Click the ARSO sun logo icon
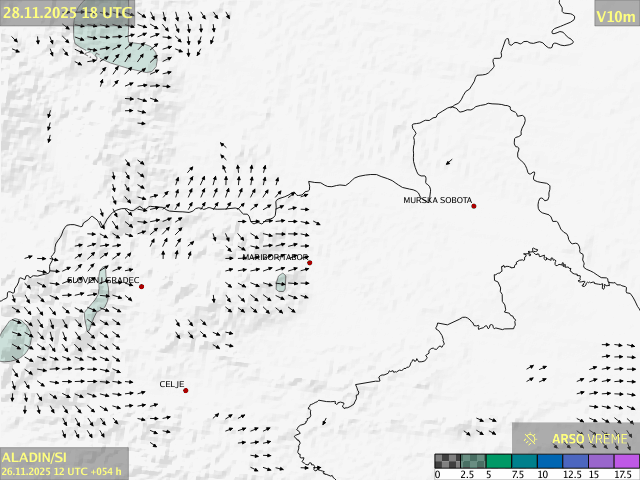640x480 pixels. pos(531,439)
